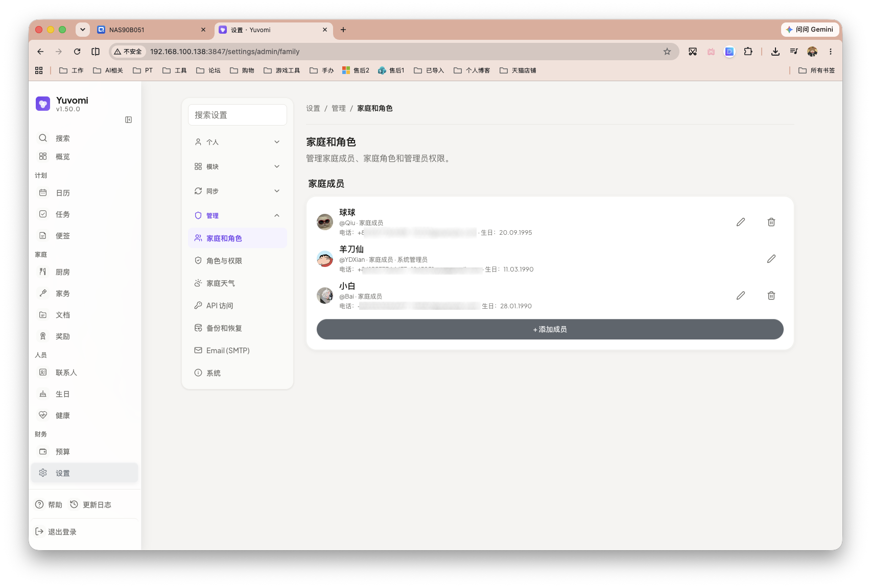Edit family member 小白

tap(740, 296)
